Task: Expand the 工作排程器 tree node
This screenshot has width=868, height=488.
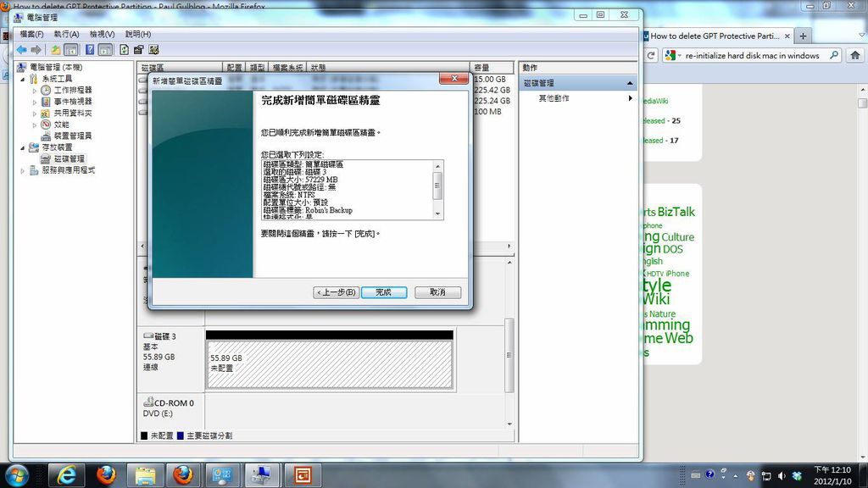Action: click(34, 90)
